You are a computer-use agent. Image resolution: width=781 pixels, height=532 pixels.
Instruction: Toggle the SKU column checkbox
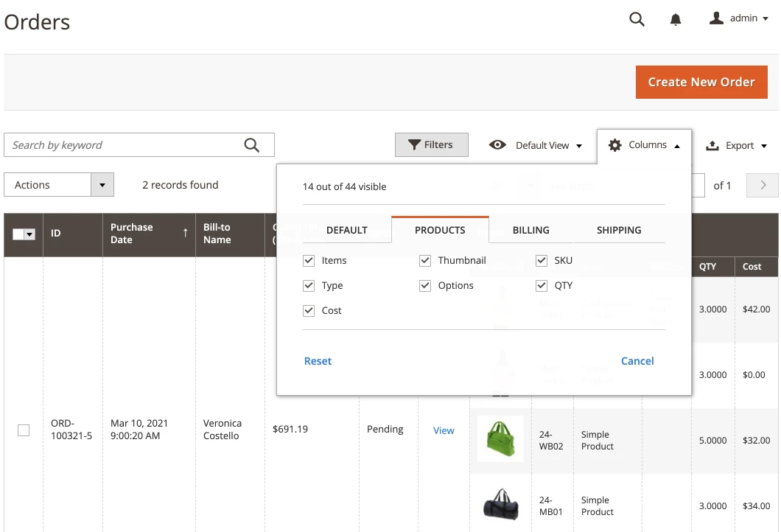click(542, 260)
